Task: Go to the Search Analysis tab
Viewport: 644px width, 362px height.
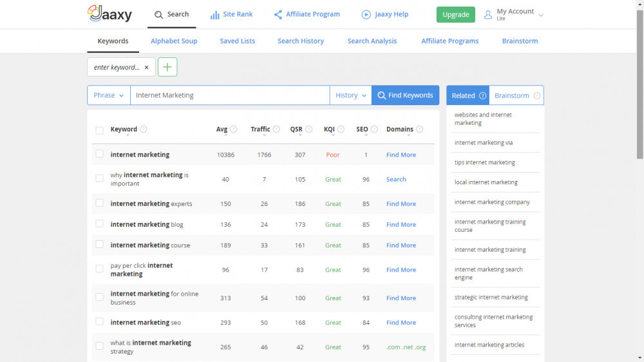Action: (x=372, y=41)
